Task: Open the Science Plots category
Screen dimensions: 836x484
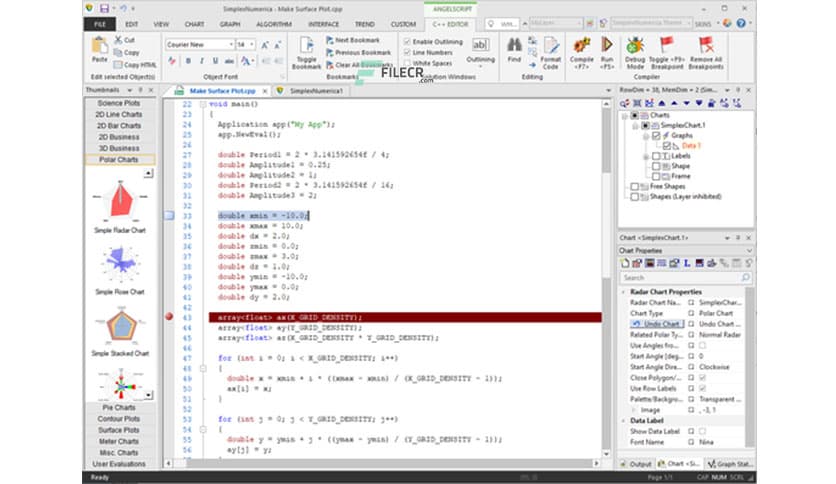Action: (x=119, y=103)
